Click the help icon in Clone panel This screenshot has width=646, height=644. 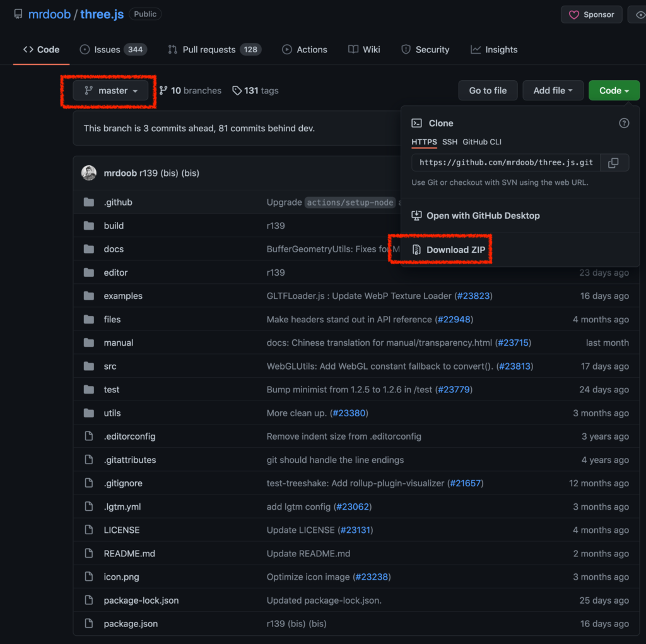pyautogui.click(x=624, y=123)
